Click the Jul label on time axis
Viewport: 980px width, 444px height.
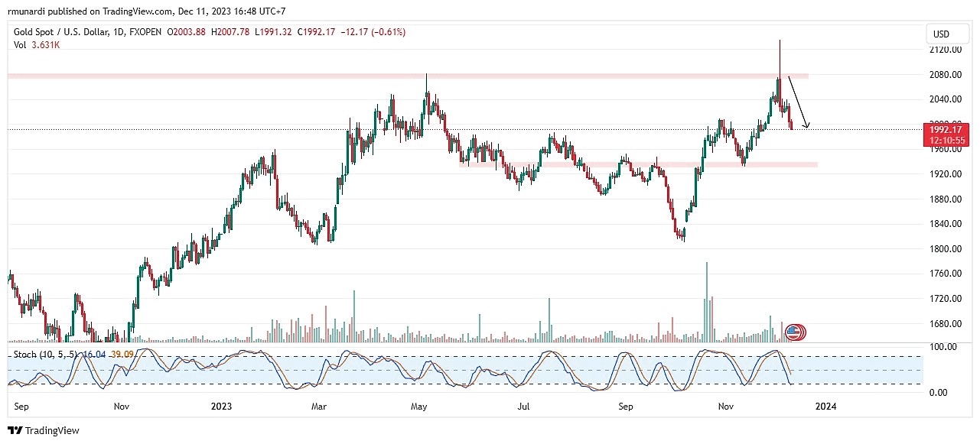(x=524, y=407)
